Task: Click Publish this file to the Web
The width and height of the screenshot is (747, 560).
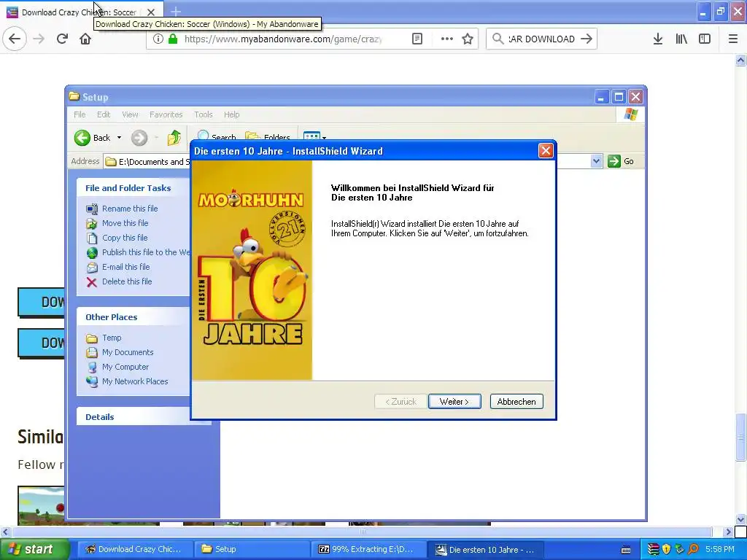Action: [x=146, y=252]
